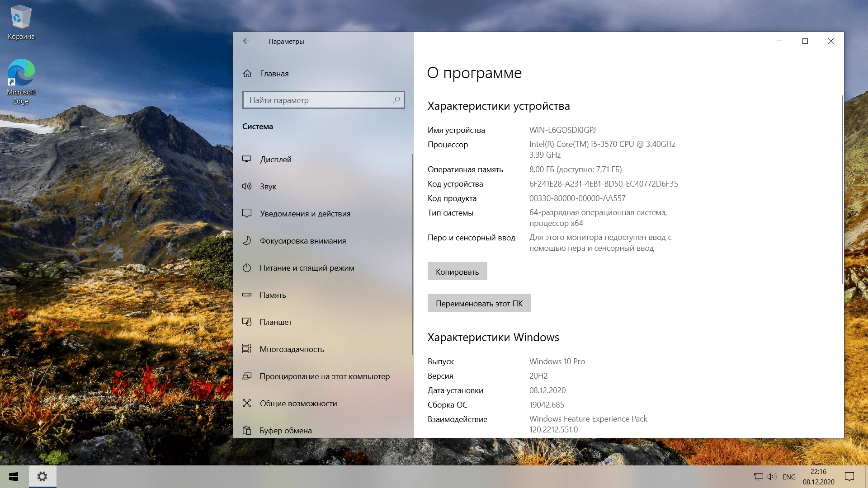Screen dimensions: 868x488
Task: Click the Тип системы label
Action: tap(451, 213)
